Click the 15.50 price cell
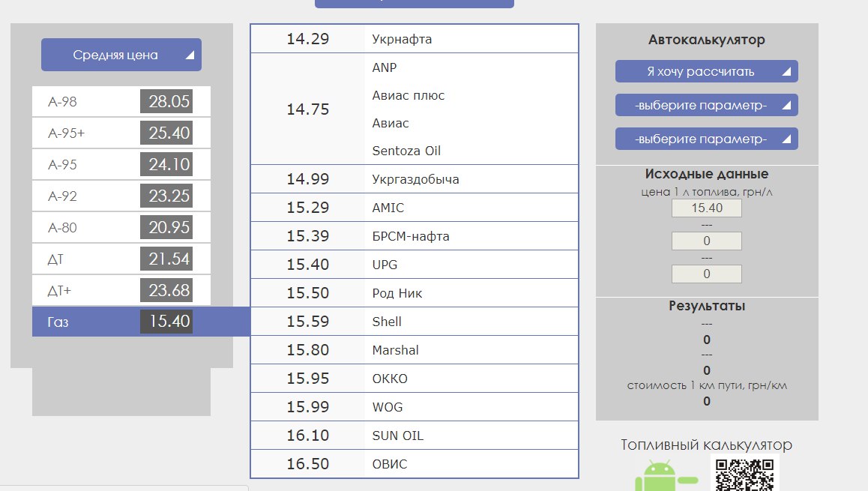The height and width of the screenshot is (491, 868). [x=308, y=293]
